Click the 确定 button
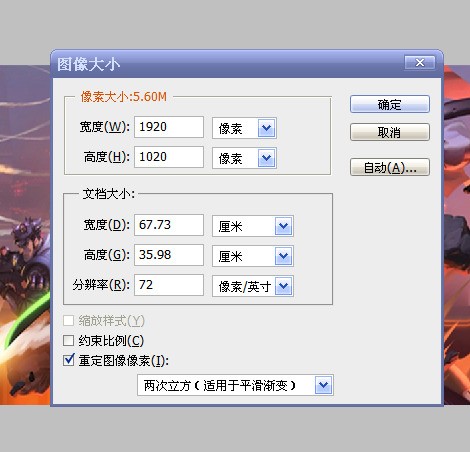The image size is (470, 452). tap(390, 104)
